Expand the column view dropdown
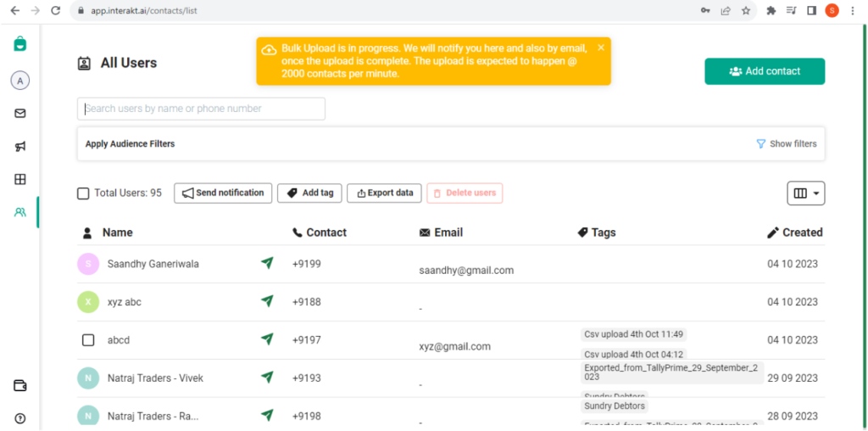The image size is (868, 431). coord(806,193)
